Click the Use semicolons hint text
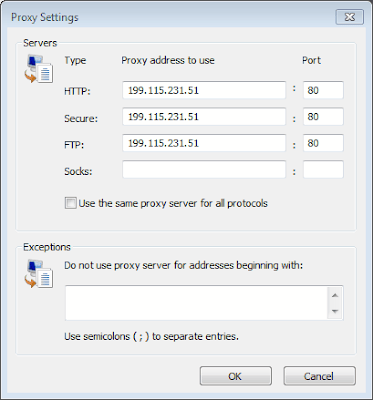Image resolution: width=373 pixels, height=400 pixels. click(151, 336)
